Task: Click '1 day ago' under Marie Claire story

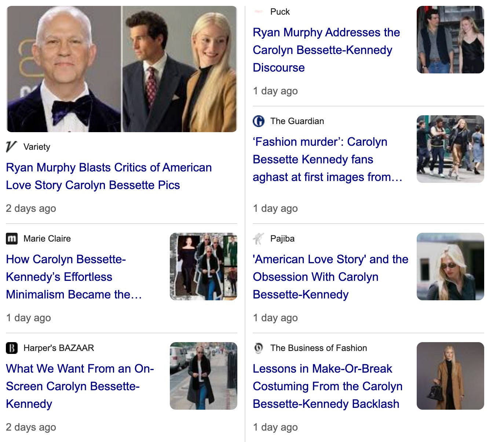Action: (29, 318)
